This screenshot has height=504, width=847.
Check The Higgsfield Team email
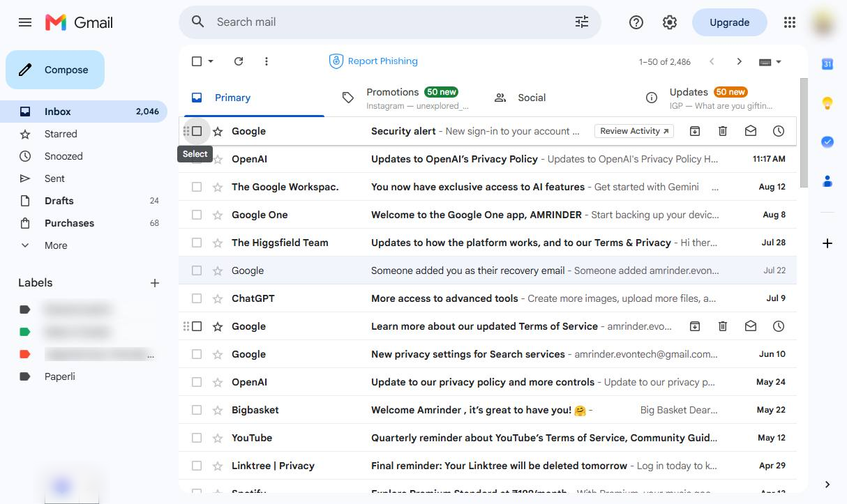pyautogui.click(x=197, y=243)
